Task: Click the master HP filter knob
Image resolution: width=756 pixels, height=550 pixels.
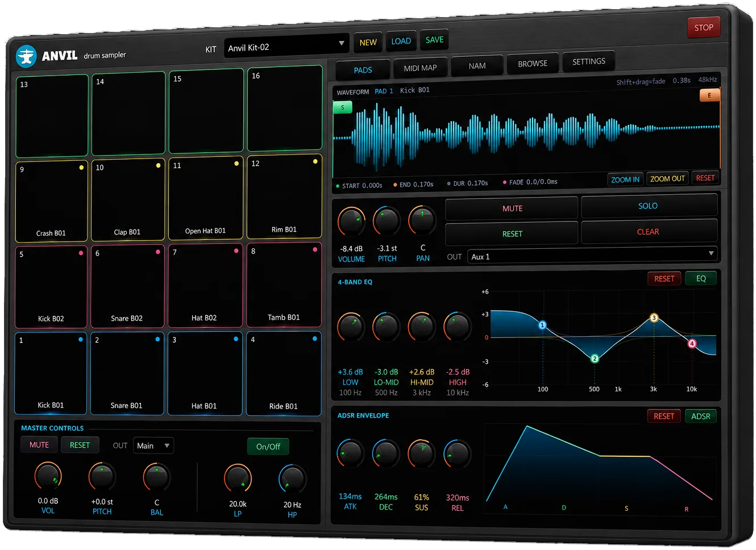Action: (292, 479)
